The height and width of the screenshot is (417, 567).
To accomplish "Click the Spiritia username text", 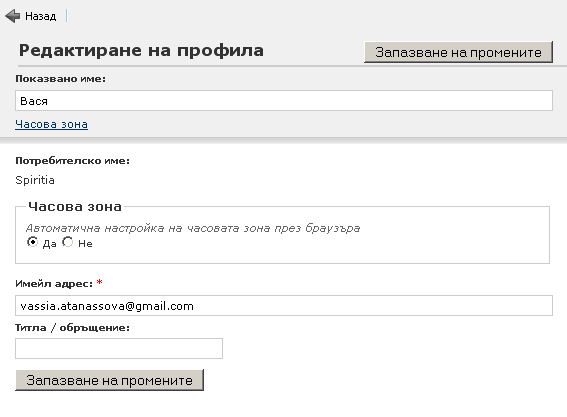I will coord(35,180).
